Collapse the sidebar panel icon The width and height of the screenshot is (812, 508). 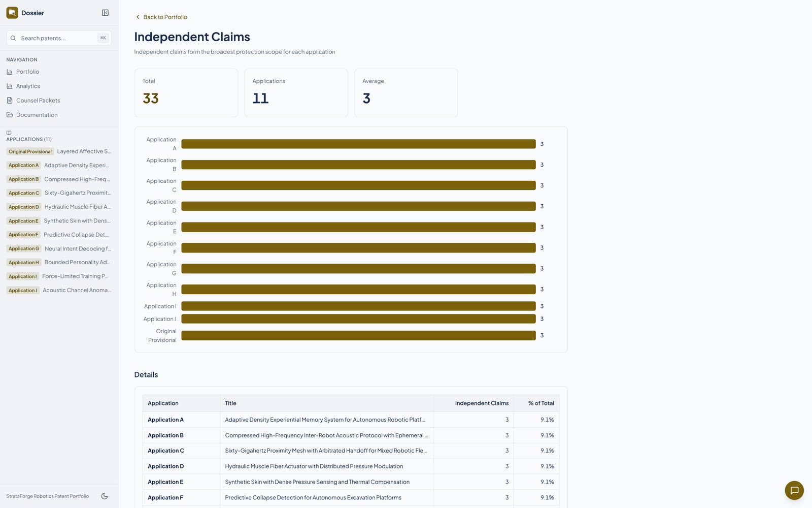pyautogui.click(x=105, y=13)
